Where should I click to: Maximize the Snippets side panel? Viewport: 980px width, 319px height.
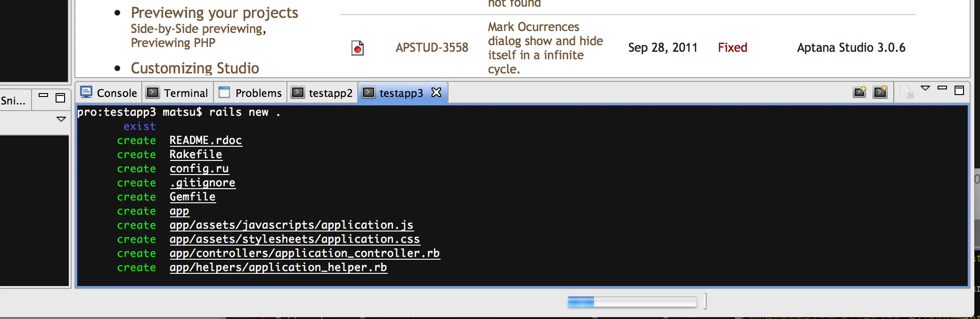[60, 98]
